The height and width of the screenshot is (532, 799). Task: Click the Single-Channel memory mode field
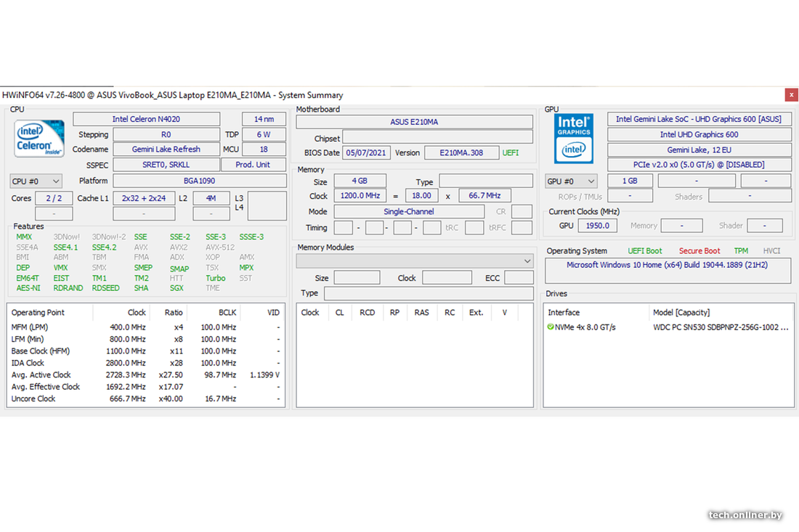(408, 212)
